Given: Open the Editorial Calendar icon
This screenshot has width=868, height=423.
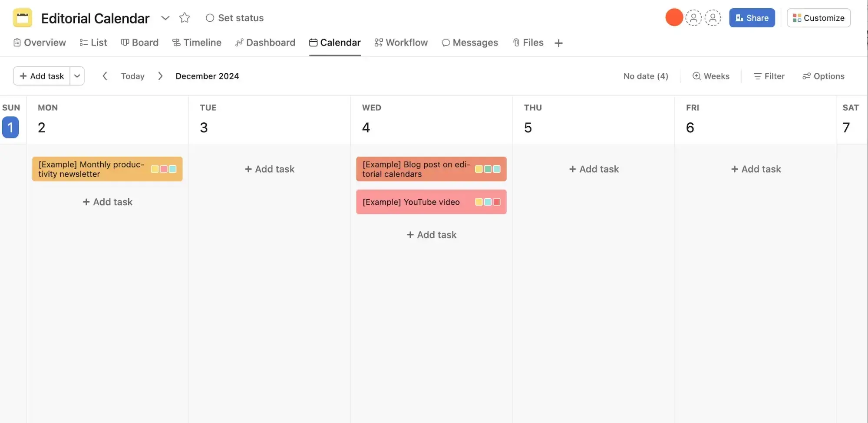Looking at the screenshot, I should [x=22, y=18].
